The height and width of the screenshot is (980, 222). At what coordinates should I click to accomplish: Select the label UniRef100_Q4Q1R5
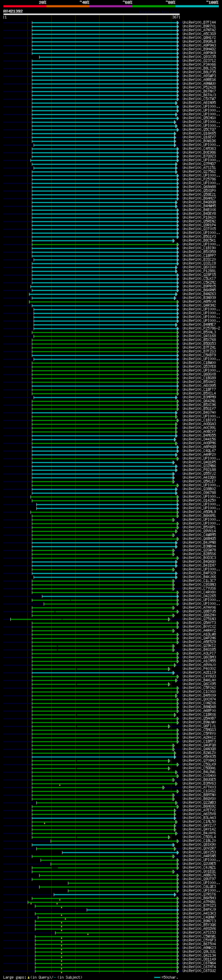(x=199, y=462)
